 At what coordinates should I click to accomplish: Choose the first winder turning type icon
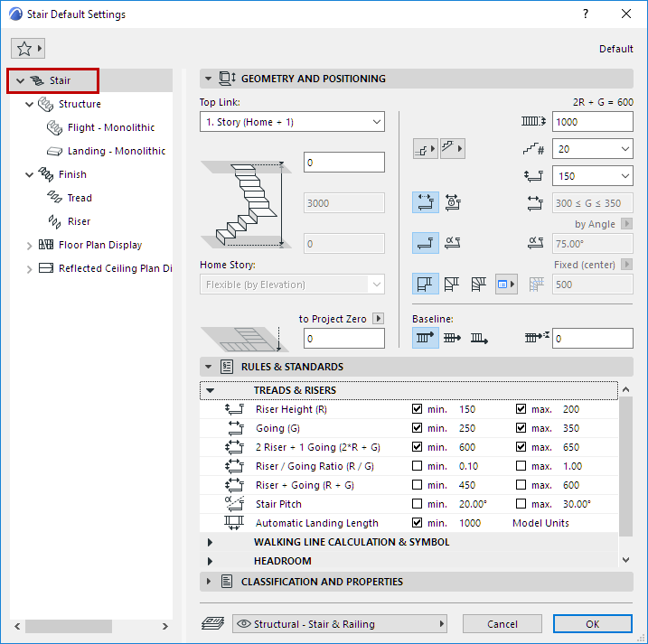(426, 285)
